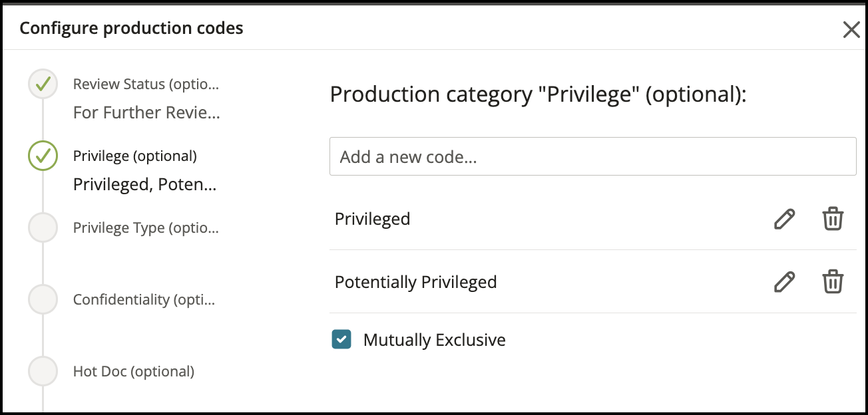Click the "Potentially Privileged" code label

(415, 282)
